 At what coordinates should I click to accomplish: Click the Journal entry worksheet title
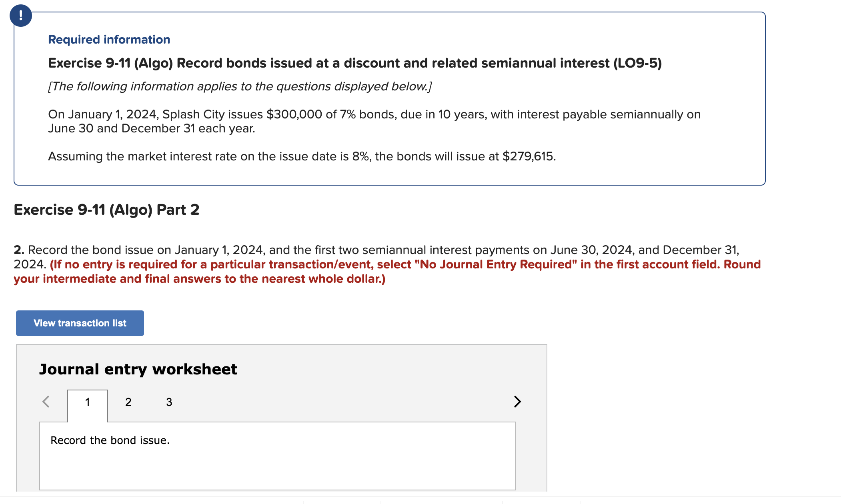point(138,369)
